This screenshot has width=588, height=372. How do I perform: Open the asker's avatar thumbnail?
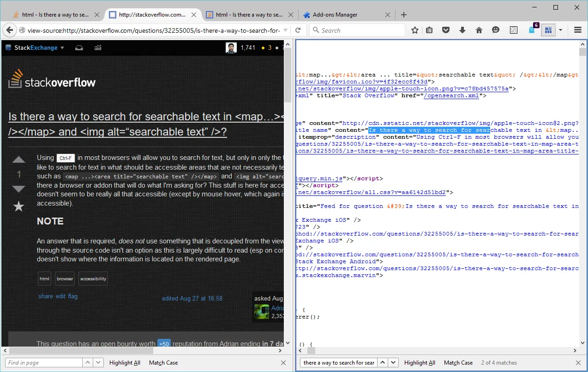(x=262, y=312)
